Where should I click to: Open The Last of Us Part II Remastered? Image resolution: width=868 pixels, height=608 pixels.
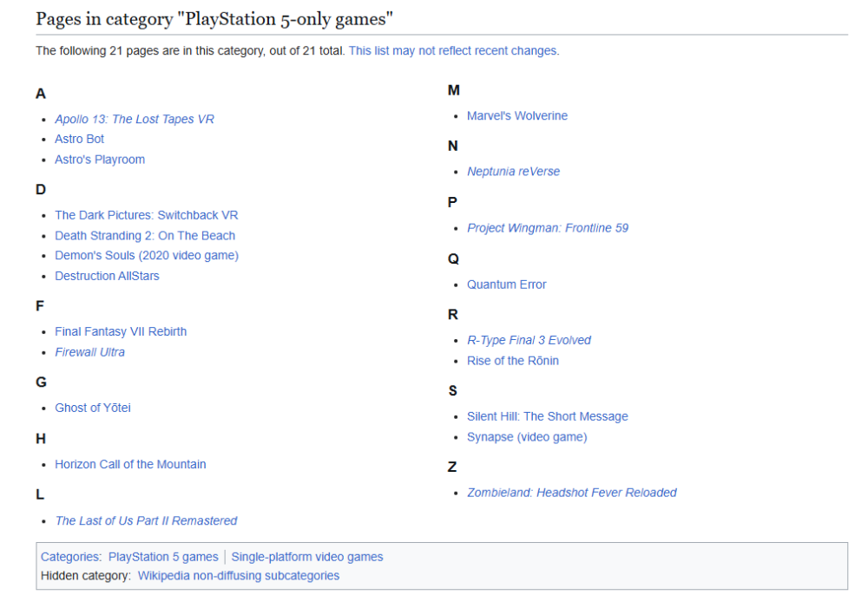click(146, 520)
